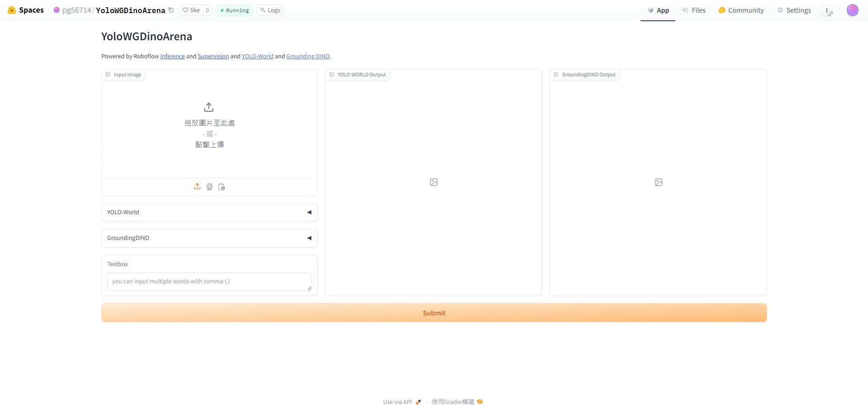Follow the Grounding DINO link
This screenshot has height=408, width=868.
(308, 56)
